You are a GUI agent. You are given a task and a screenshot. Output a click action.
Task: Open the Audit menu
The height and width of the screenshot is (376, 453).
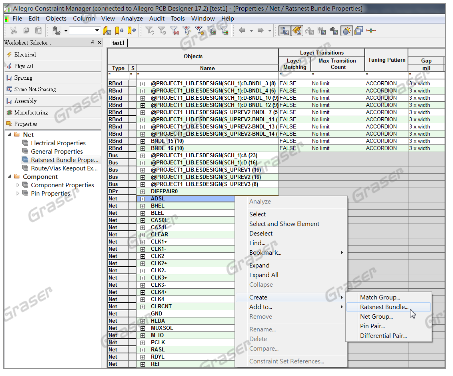(x=157, y=19)
